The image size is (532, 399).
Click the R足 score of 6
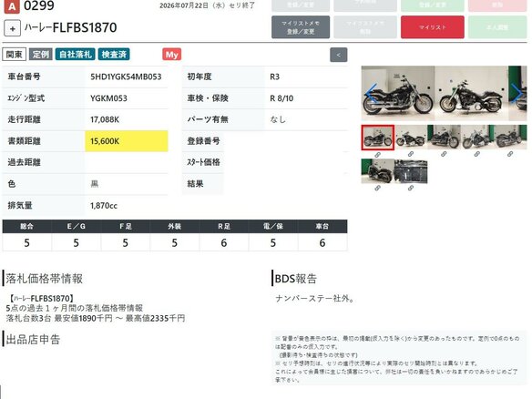(223, 243)
